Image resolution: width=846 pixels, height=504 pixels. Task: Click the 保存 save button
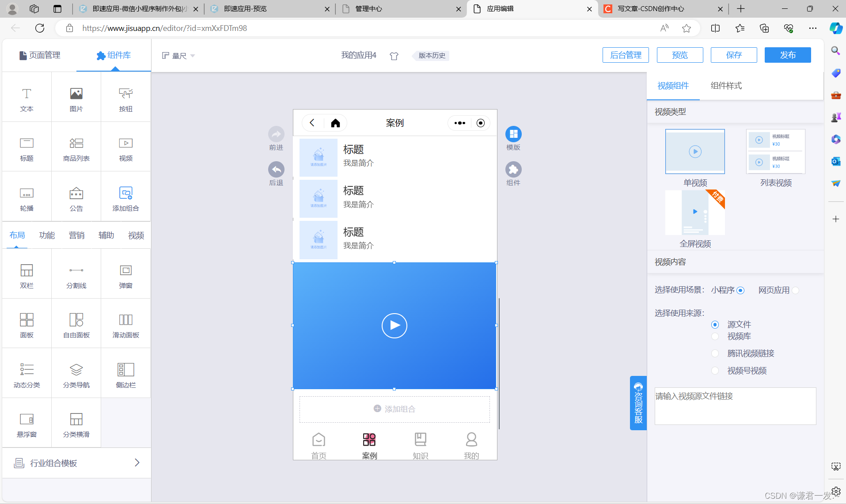tap(734, 55)
